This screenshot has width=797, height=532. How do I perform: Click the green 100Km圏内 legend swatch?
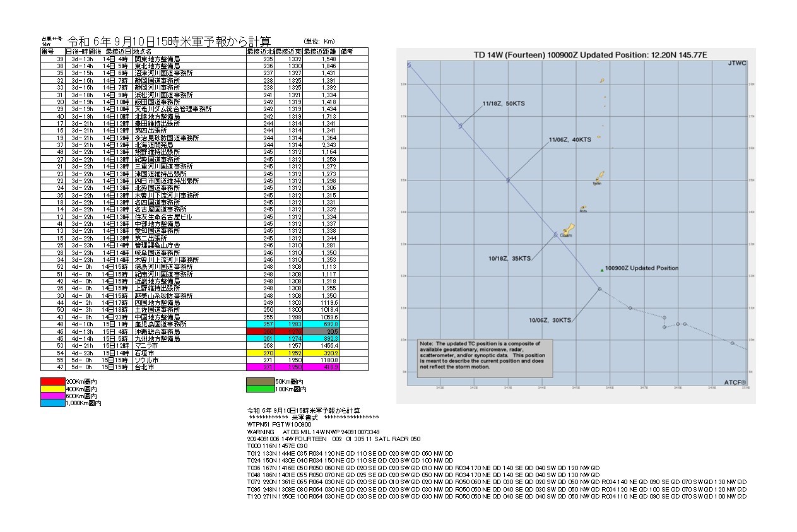point(261,388)
